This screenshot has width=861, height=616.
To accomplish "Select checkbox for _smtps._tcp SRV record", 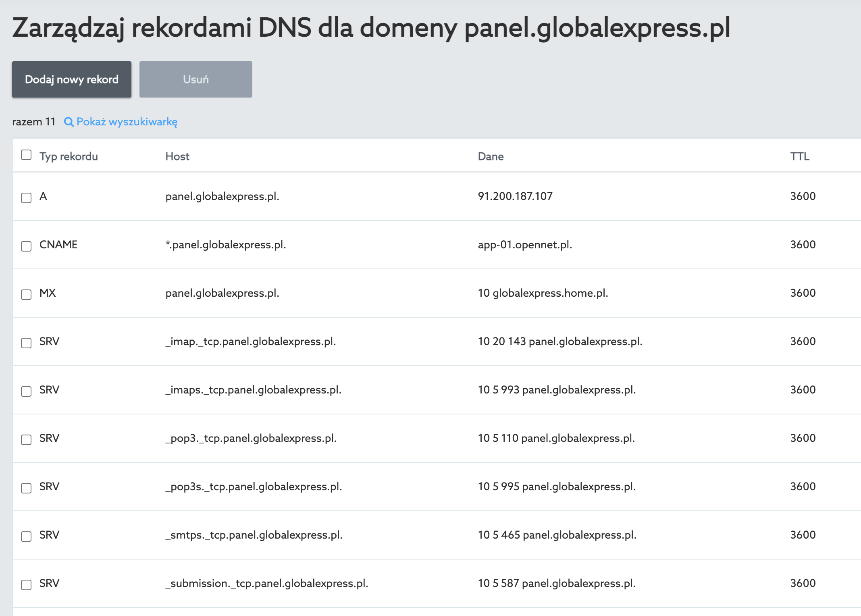I will pyautogui.click(x=26, y=536).
